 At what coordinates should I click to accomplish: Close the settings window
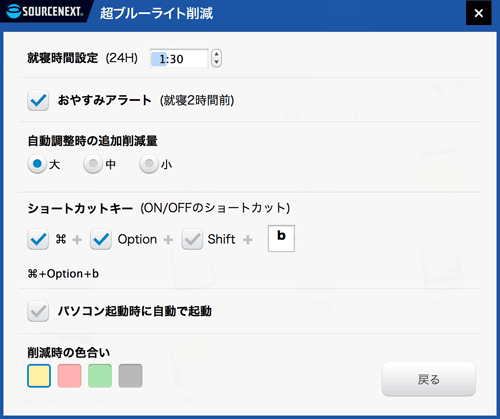pos(479,13)
